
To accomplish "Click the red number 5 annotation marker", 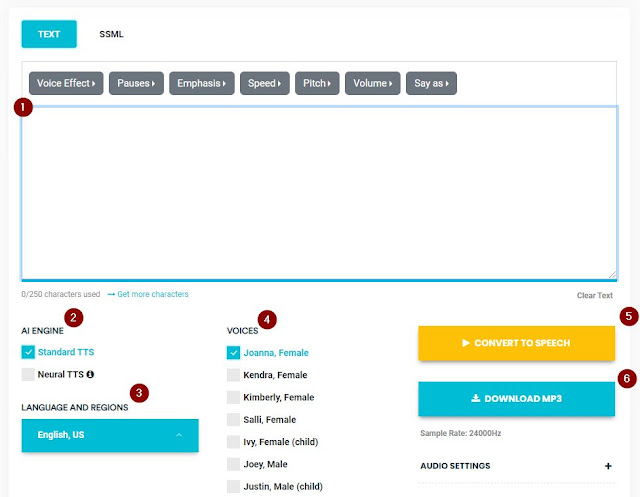I will pos(628,316).
